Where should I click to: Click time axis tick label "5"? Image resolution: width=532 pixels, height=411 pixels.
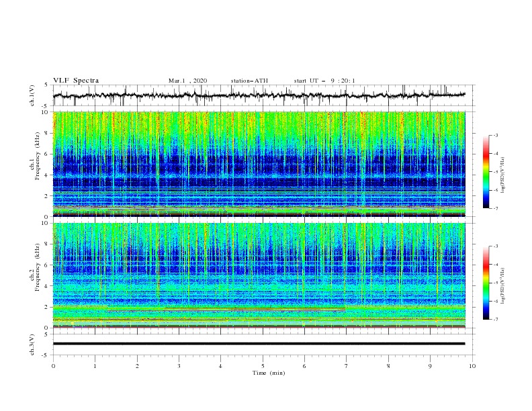tap(263, 366)
